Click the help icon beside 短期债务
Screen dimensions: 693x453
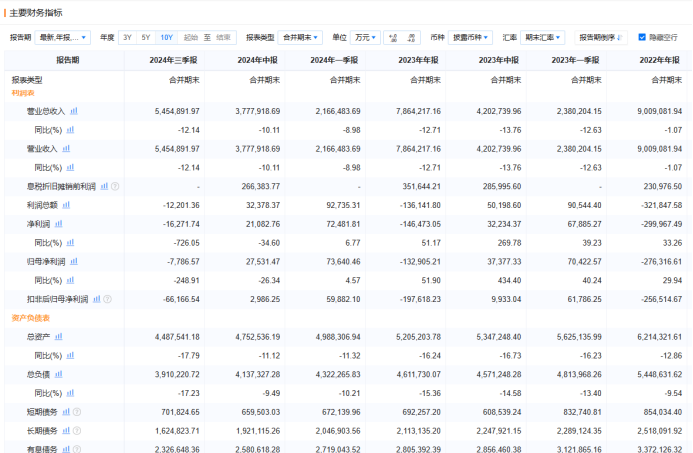76,411
